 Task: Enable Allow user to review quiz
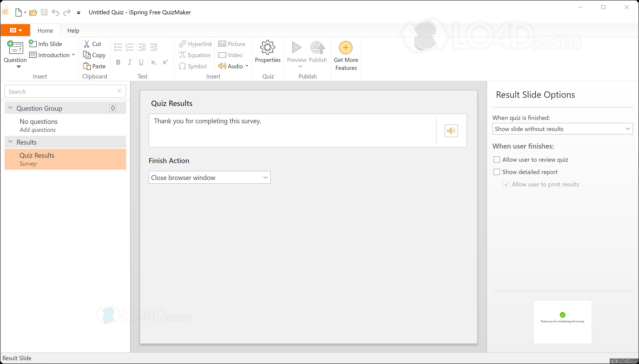tap(497, 159)
